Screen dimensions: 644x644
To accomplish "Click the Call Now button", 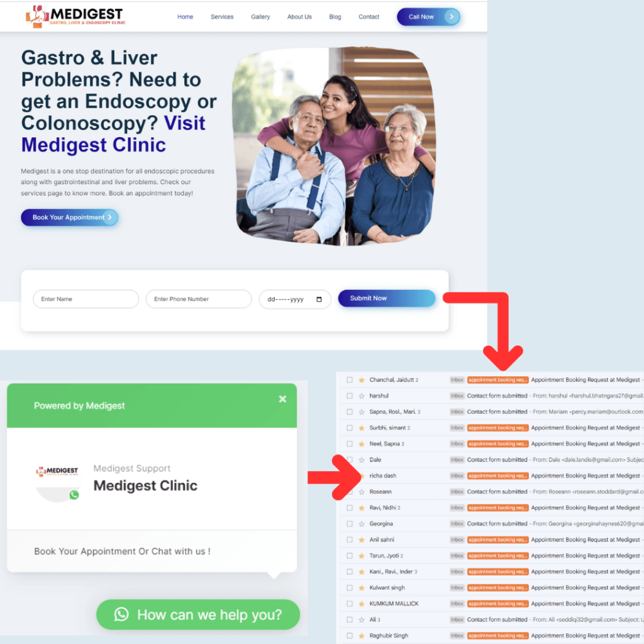I will [428, 17].
